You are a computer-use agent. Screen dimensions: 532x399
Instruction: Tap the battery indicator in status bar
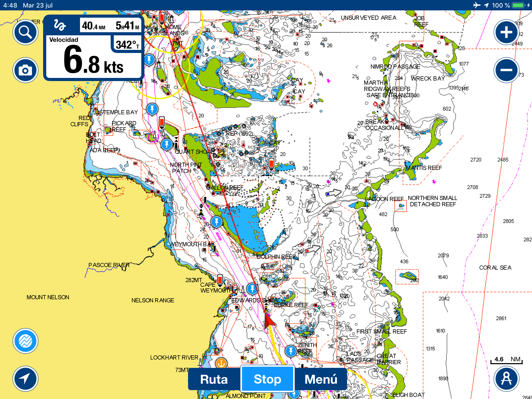click(x=519, y=5)
